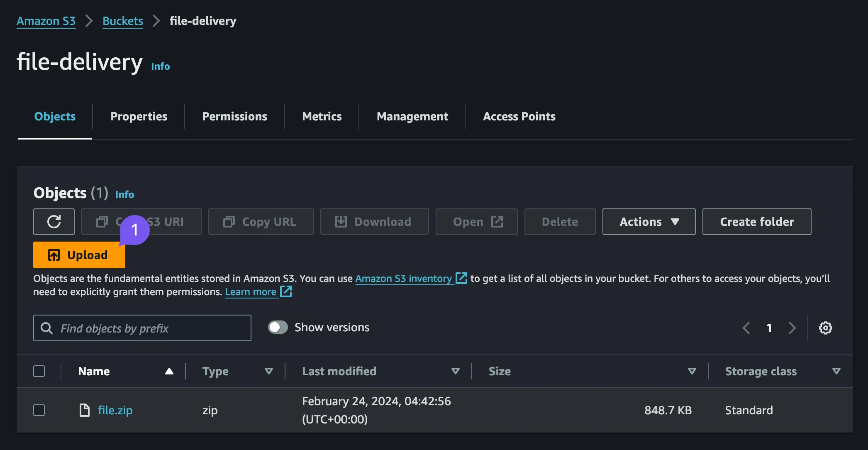Click Info link beside file-delivery title
This screenshot has height=450, width=868.
coord(160,66)
